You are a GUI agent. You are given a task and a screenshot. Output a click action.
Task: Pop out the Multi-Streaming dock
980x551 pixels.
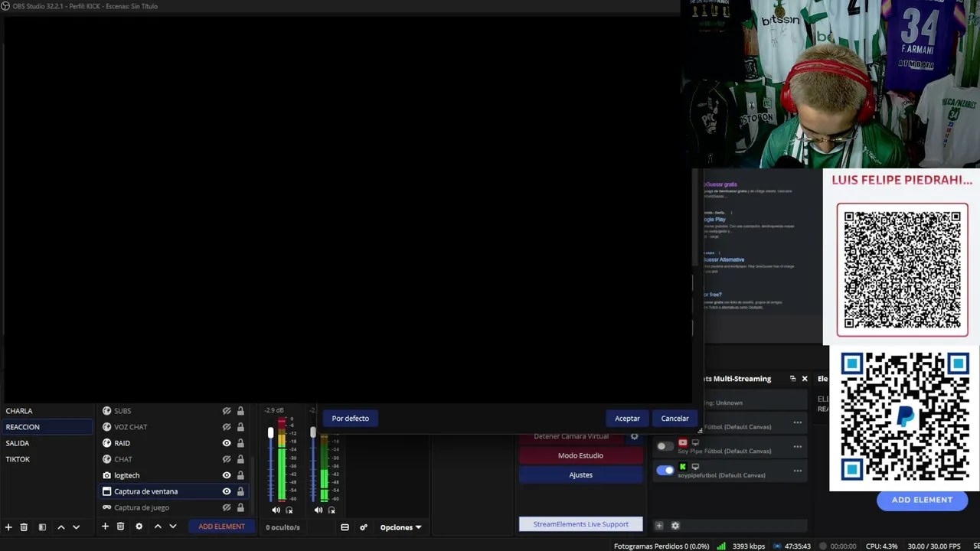click(792, 379)
